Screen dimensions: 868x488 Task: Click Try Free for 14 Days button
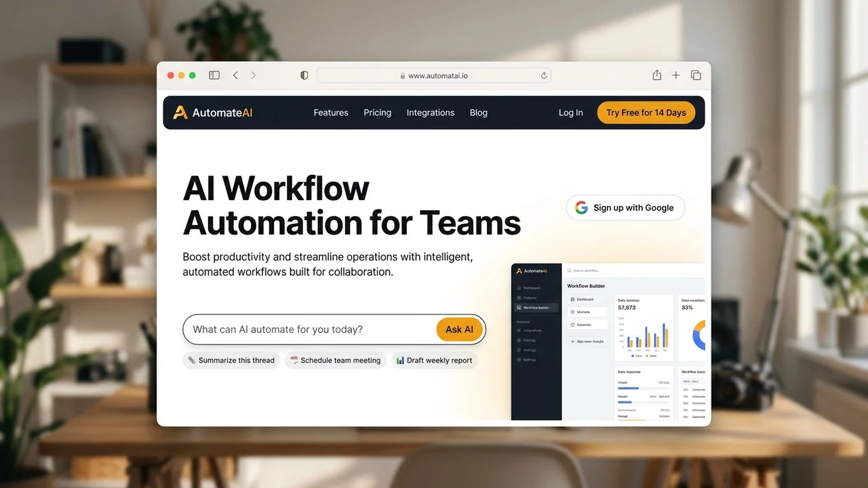[646, 113]
